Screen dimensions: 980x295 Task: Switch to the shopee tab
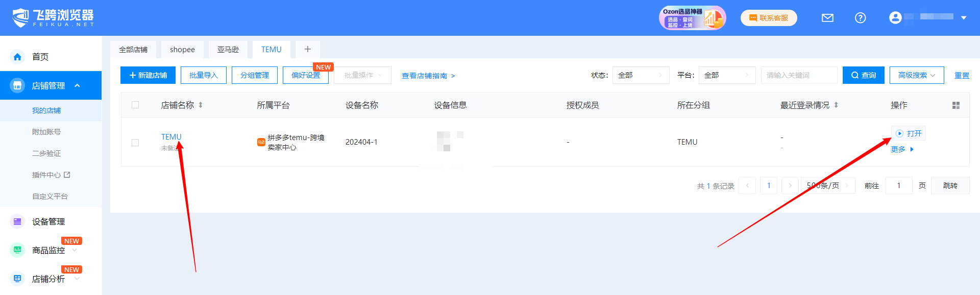point(182,50)
